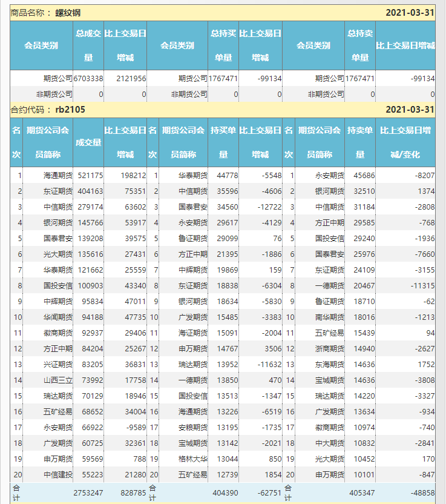Click 格林大华 in the long position list
The width and height of the screenshot is (446, 504).
[193, 459]
